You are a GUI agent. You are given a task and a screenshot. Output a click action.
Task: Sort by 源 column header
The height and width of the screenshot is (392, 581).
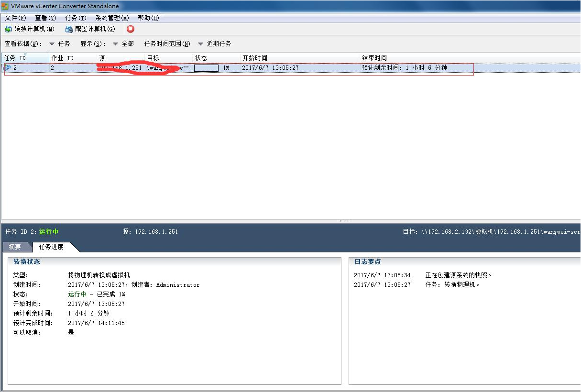coord(121,58)
